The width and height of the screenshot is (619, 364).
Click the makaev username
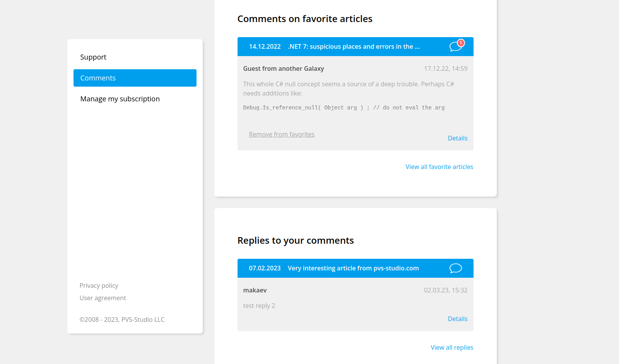[255, 290]
